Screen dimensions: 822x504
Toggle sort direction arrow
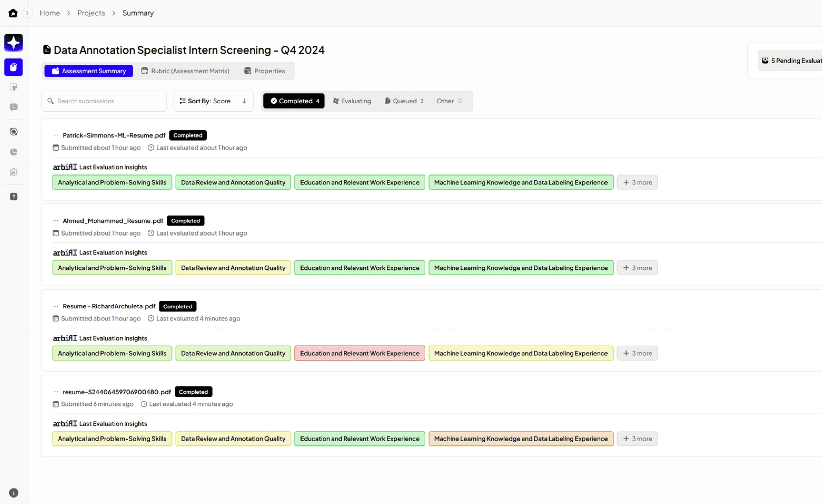pyautogui.click(x=244, y=101)
